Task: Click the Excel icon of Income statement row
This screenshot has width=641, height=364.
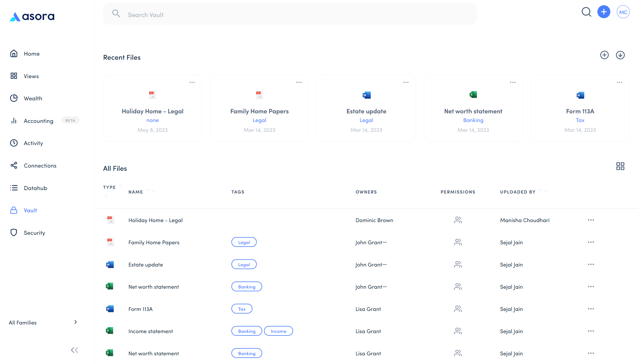Action: [x=110, y=331]
